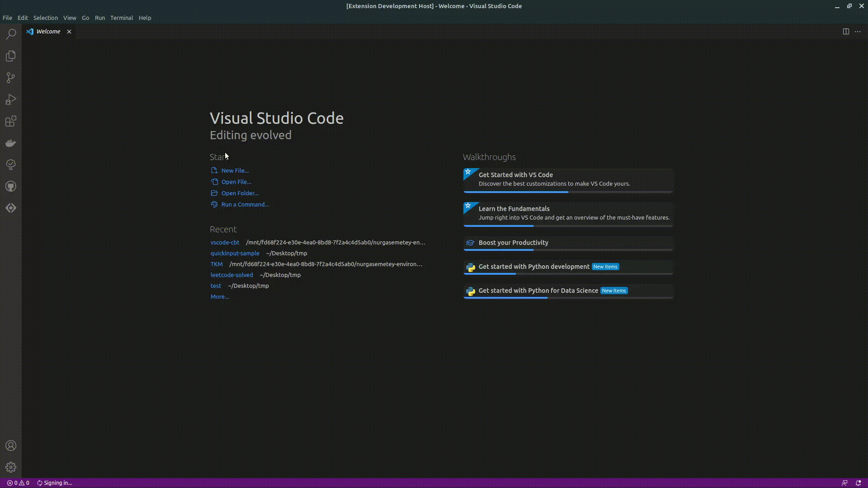Image resolution: width=868 pixels, height=488 pixels.
Task: Open the Docker view icon
Action: pyautogui.click(x=11, y=143)
